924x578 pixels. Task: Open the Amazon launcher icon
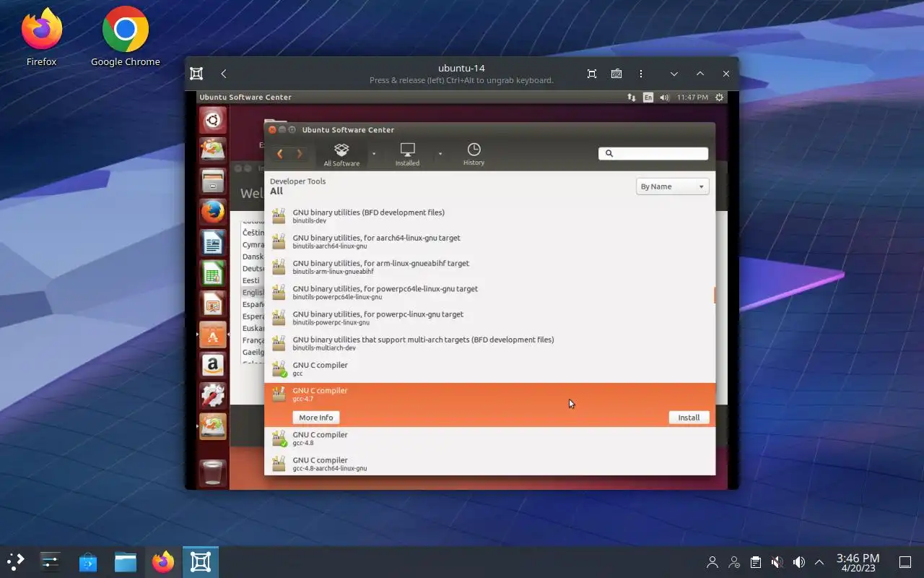tap(213, 365)
